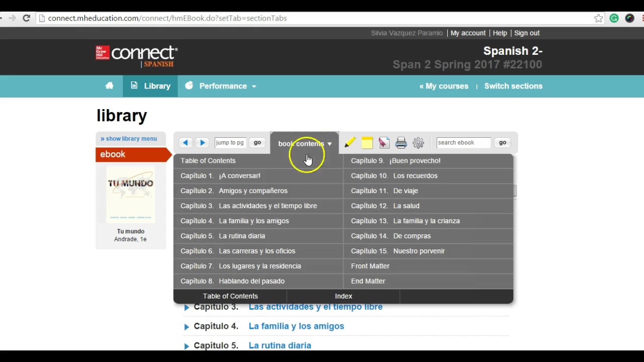Click the dark circular extension icon
Screen dimensions: 644x362
(629, 18)
